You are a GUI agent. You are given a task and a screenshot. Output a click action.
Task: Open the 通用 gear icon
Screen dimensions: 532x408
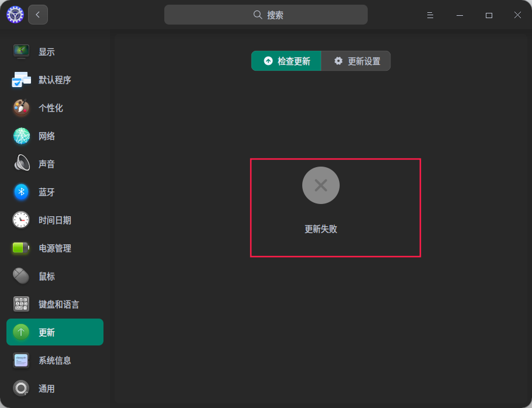[x=21, y=388]
